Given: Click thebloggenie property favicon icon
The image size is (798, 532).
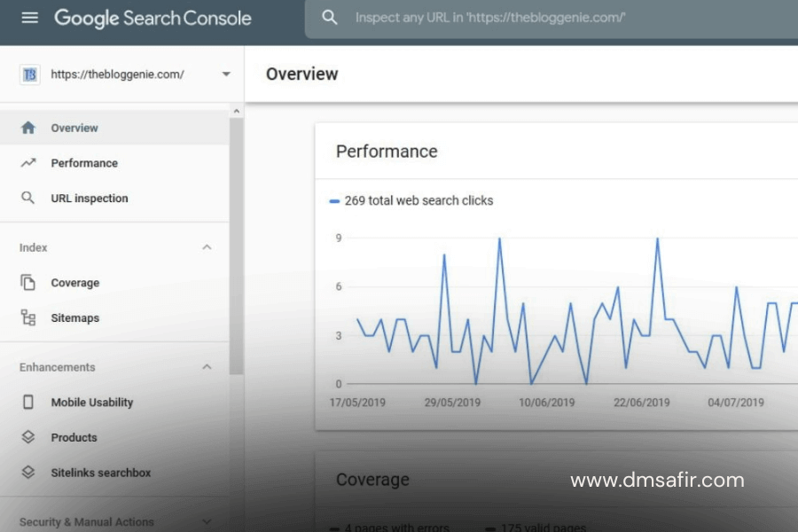Looking at the screenshot, I should pos(29,74).
